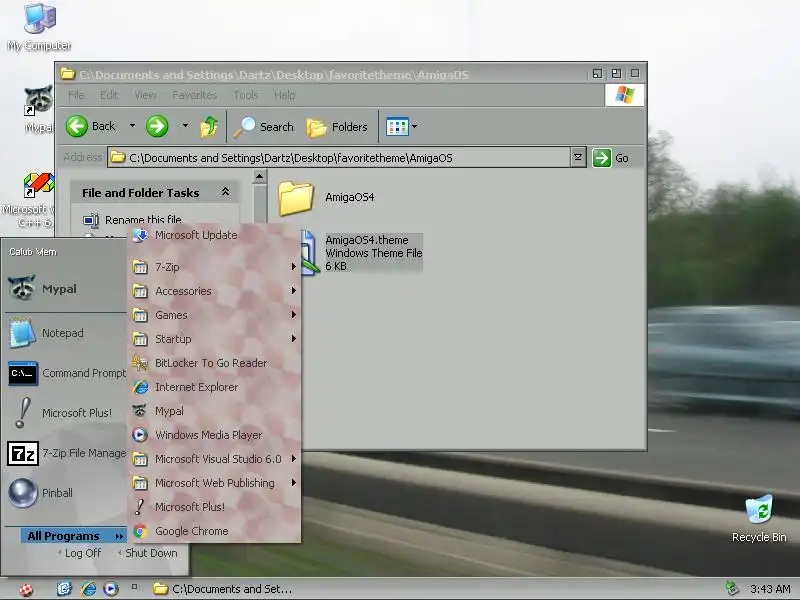Open pinned Mypal in Start menu
This screenshot has height=600, width=800.
coord(65,289)
